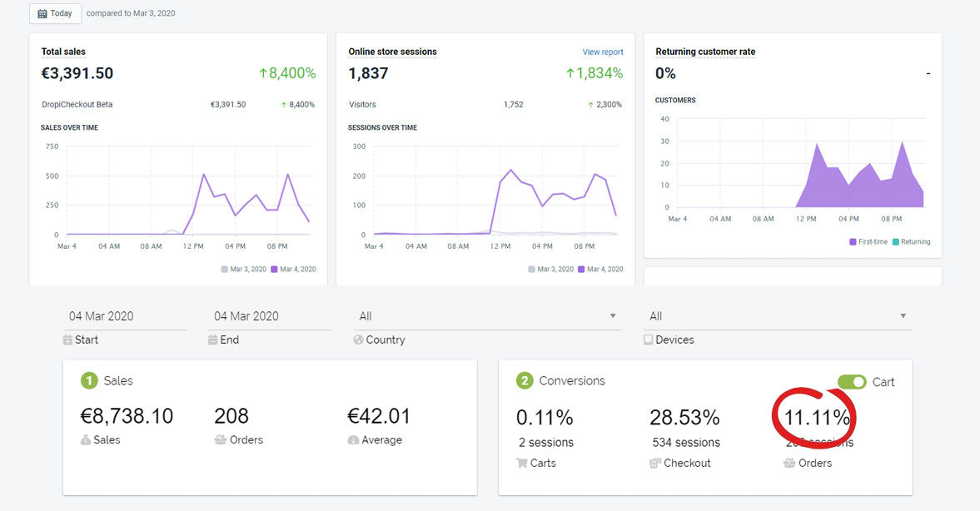Select Mar 4, 2020 legend swatch in sessions chart
This screenshot has width=980, height=511.
581,270
